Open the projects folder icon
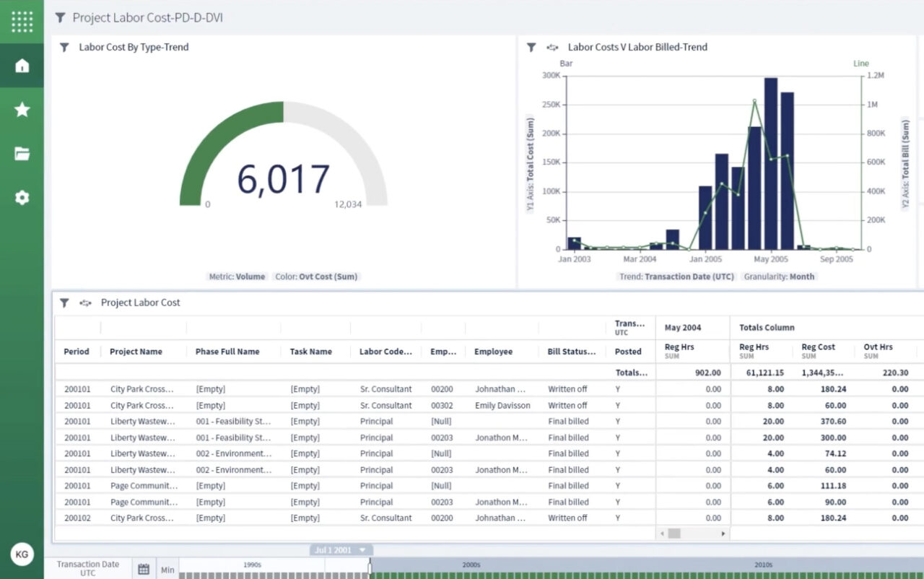Image resolution: width=924 pixels, height=579 pixels. click(22, 154)
